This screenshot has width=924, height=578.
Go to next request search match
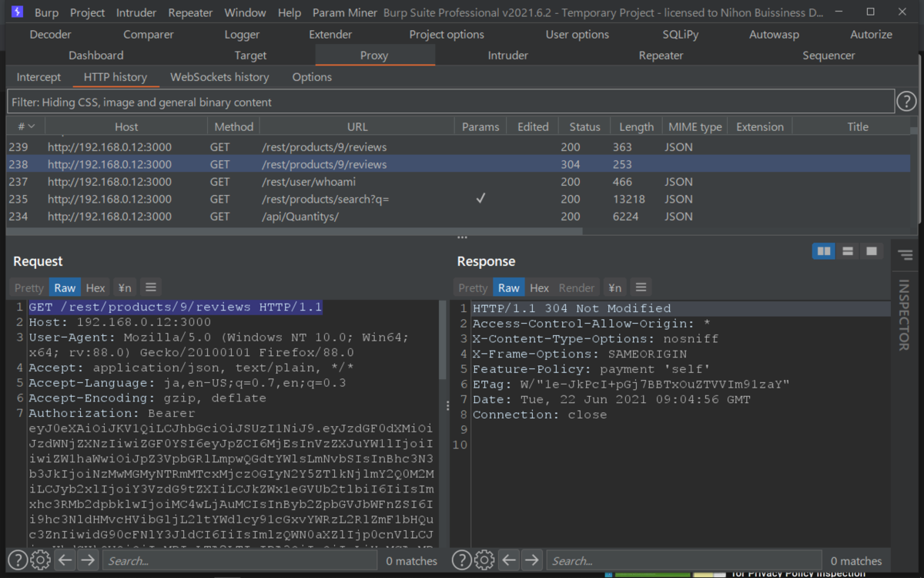coord(88,560)
